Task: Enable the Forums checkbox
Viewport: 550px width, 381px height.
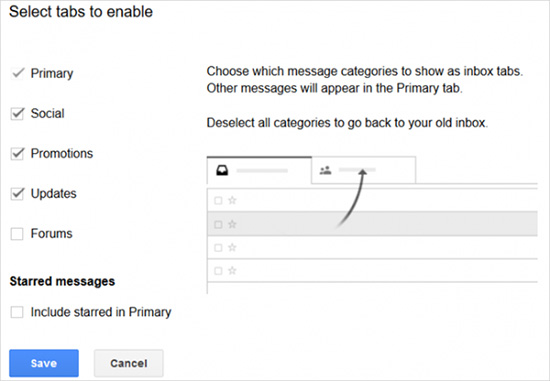Action: (17, 234)
